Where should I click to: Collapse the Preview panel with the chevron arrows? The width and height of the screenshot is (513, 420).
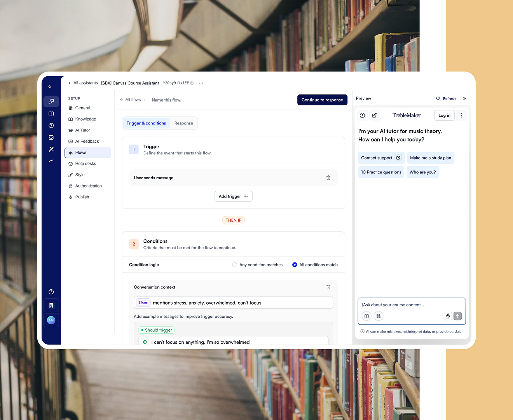464,98
